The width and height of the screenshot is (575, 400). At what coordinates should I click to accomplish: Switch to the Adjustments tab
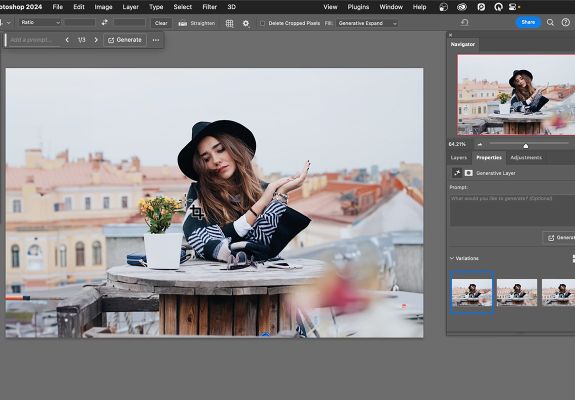(526, 158)
